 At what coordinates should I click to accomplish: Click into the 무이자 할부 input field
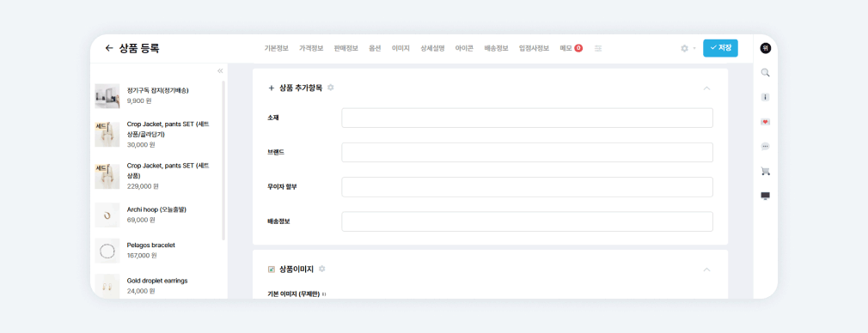coord(527,187)
